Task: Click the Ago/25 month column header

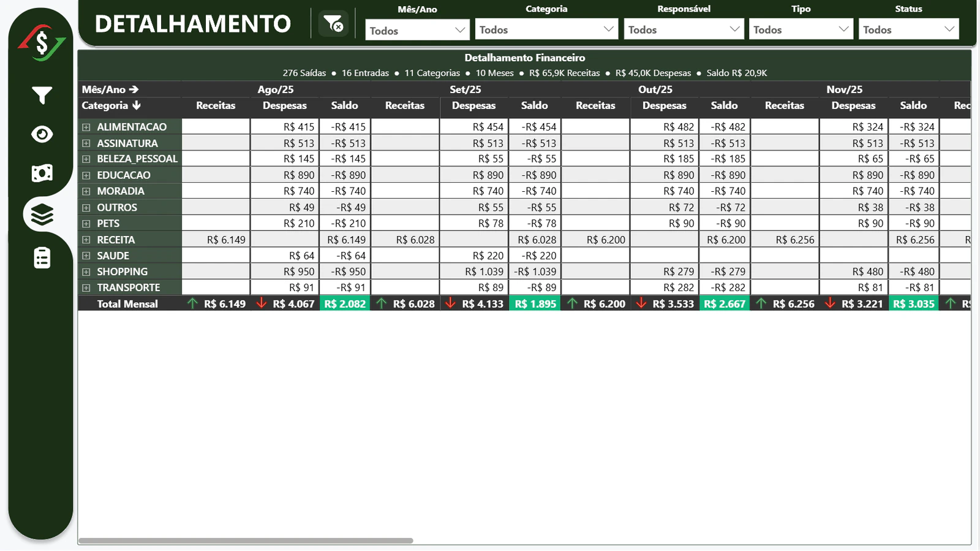Action: tap(276, 89)
